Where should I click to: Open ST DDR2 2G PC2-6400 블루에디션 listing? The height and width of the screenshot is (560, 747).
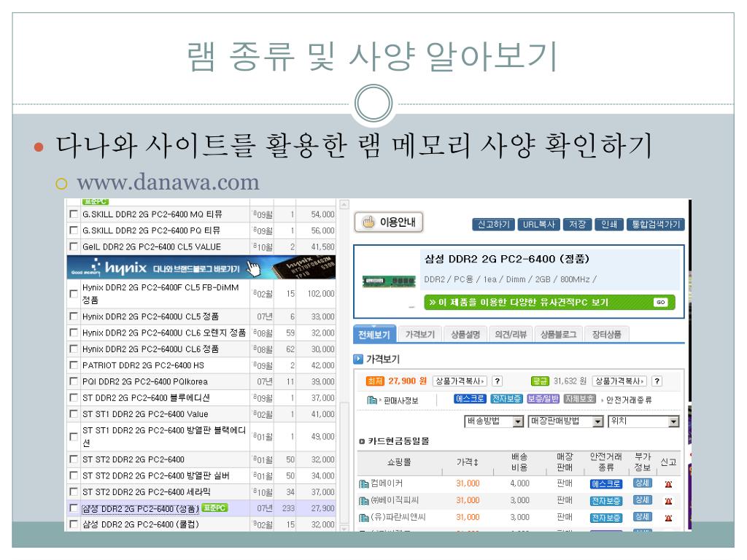[146, 397]
